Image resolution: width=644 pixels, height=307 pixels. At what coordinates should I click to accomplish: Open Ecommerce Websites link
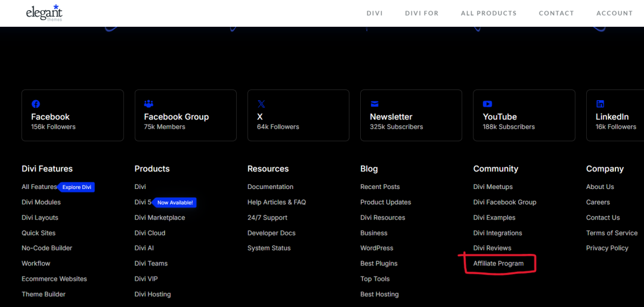coord(54,278)
